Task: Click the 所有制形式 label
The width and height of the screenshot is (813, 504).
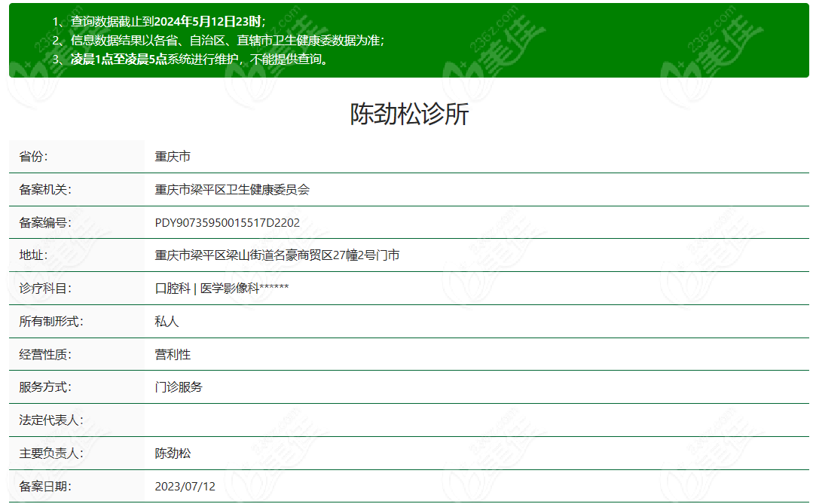Action: [x=50, y=322]
